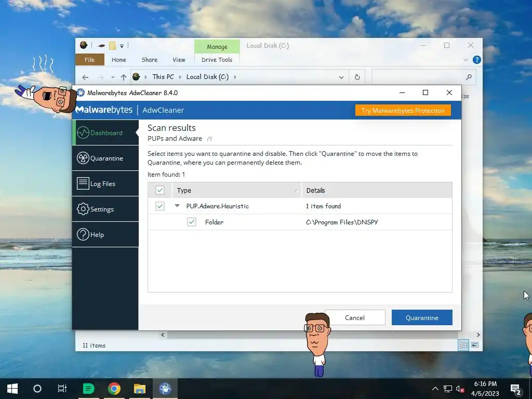
Task: Open the Share ribbon tab in File Explorer
Action: 149,60
